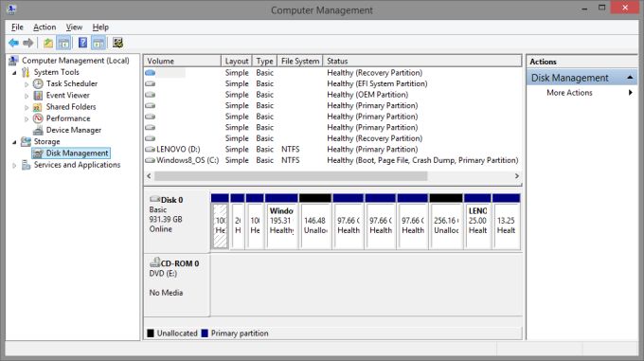Image resolution: width=644 pixels, height=361 pixels.
Task: Open the View menu
Action: point(74,27)
